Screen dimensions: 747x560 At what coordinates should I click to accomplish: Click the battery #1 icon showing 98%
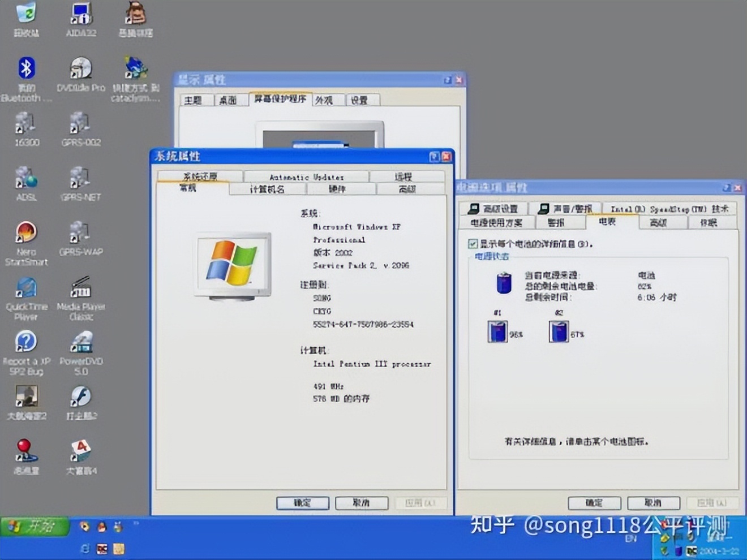coord(497,331)
